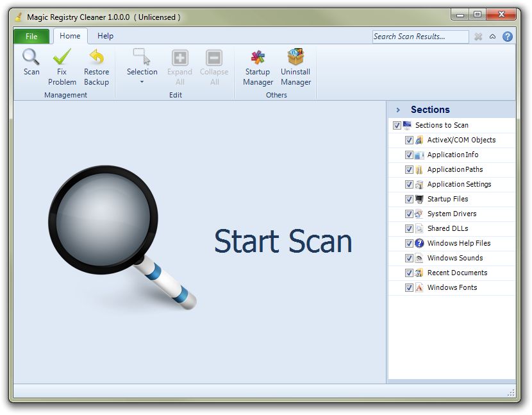Uncheck Windows Fonts checkbox
532x415 pixels.
409,287
